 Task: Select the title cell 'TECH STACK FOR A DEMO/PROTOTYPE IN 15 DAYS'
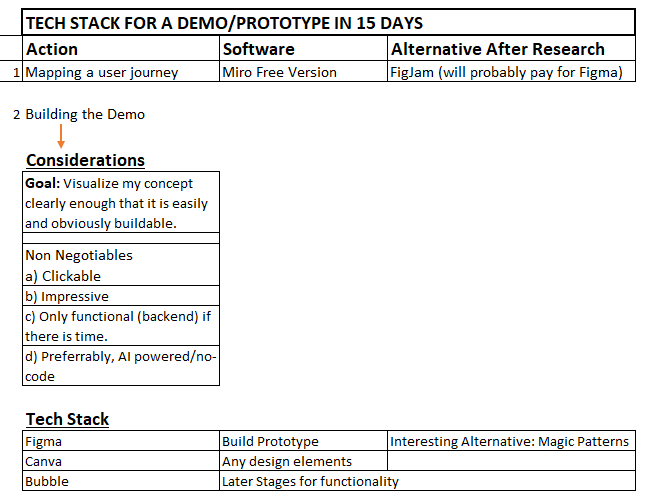(328, 22)
